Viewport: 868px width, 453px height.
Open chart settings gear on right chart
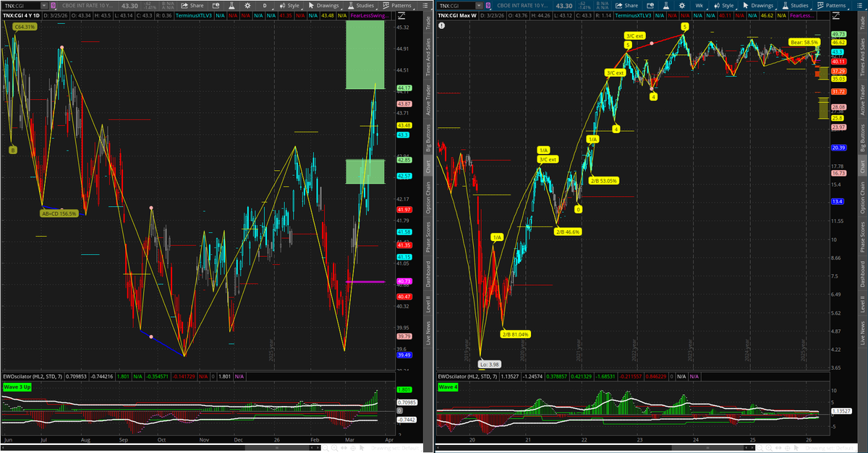click(682, 6)
